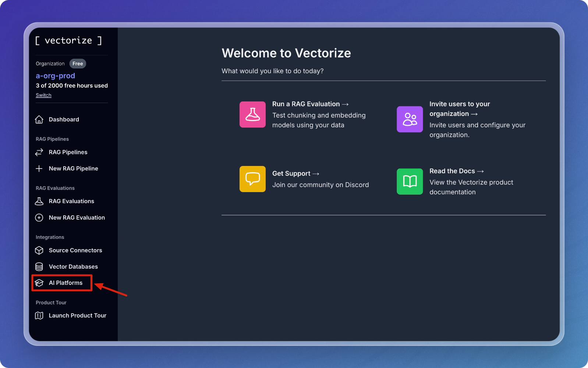This screenshot has height=368, width=588.
Task: Click the vectorize logo
Action: click(x=68, y=40)
